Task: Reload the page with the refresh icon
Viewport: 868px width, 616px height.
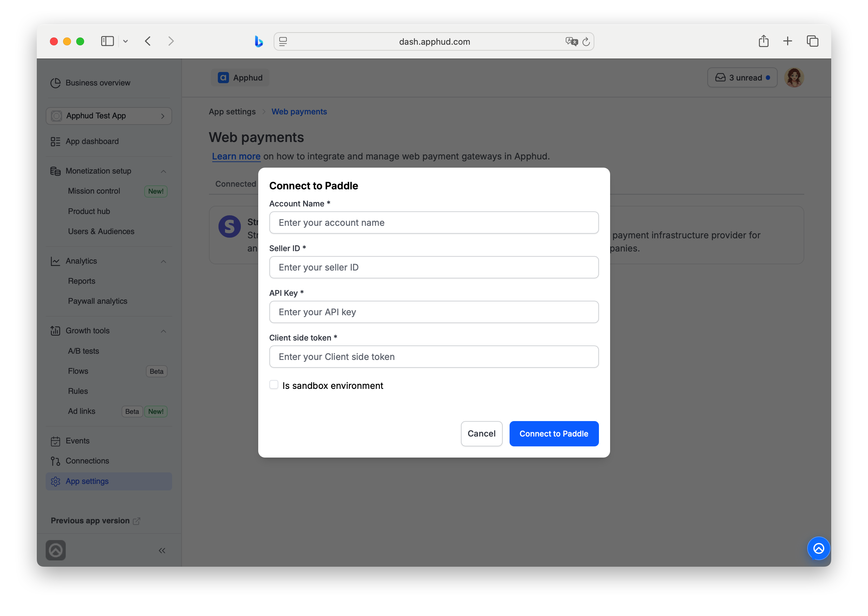Action: click(x=586, y=41)
